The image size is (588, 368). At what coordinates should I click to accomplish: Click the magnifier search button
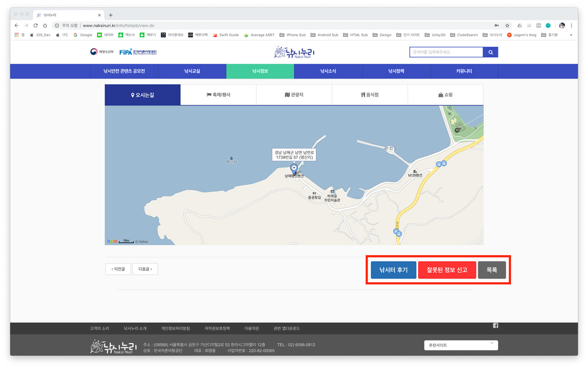490,52
